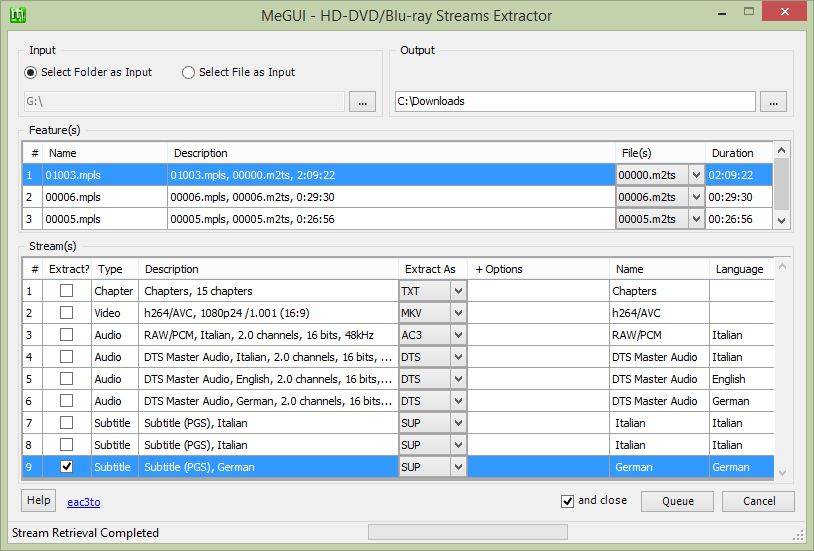Click the Language column header
Image resolution: width=814 pixels, height=551 pixels.
pos(741,269)
